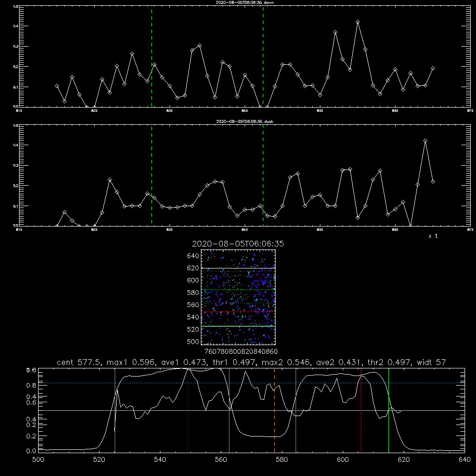Open the colored scatter image panel
The image size is (476, 476).
click(x=238, y=297)
